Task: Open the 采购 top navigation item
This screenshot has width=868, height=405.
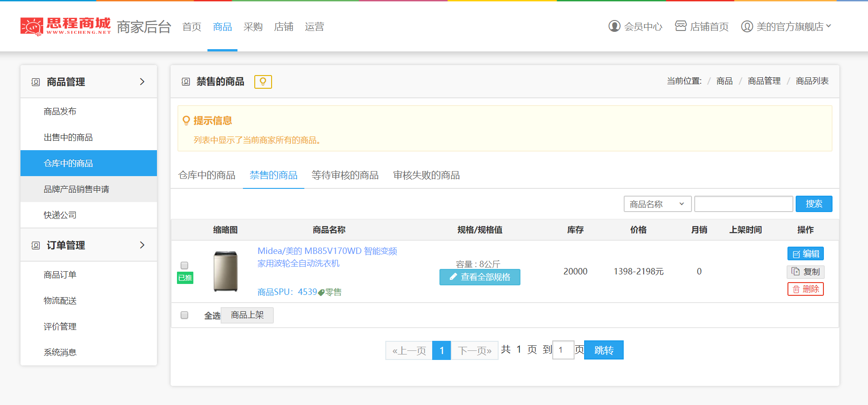Action: (x=253, y=27)
